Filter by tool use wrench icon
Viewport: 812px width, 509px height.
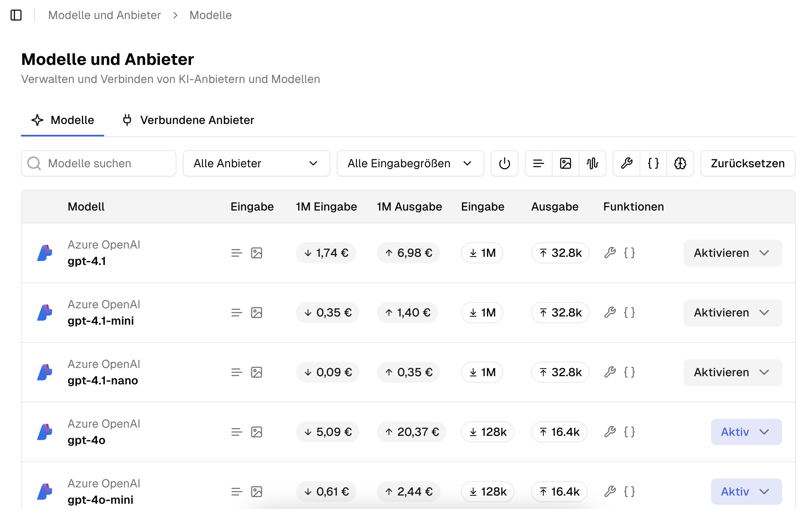point(626,164)
